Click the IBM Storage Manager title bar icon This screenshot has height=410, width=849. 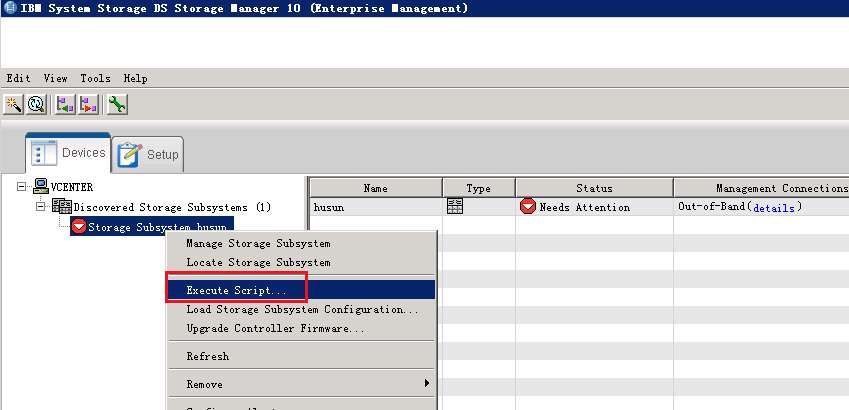click(x=10, y=8)
